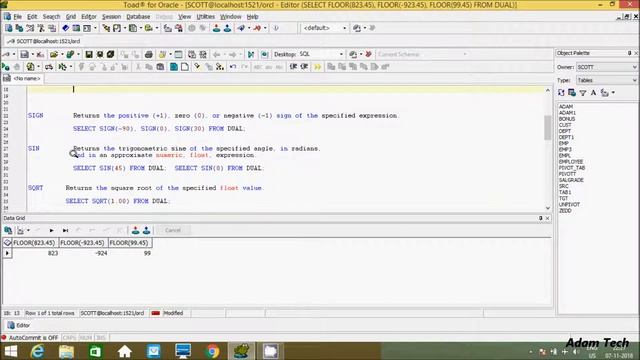The width and height of the screenshot is (640, 360).
Task: Select UNPIVOT table in Object Palette
Action: [x=569, y=204]
